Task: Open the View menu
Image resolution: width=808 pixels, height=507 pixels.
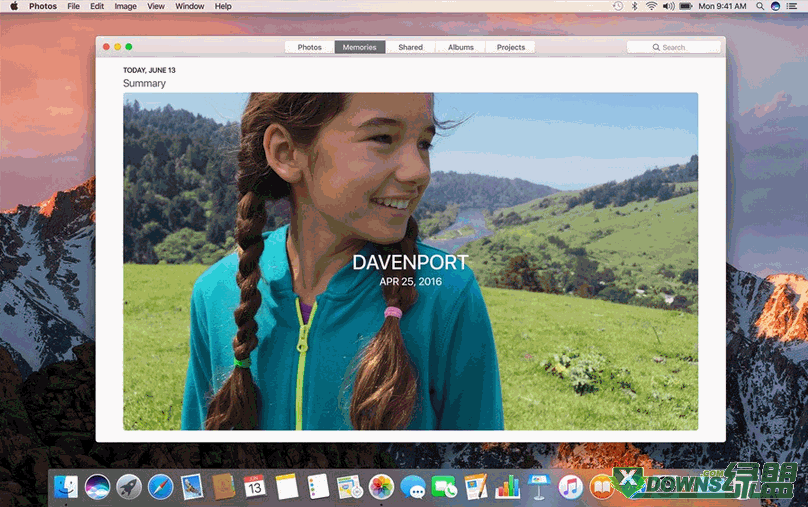Action: pos(156,6)
